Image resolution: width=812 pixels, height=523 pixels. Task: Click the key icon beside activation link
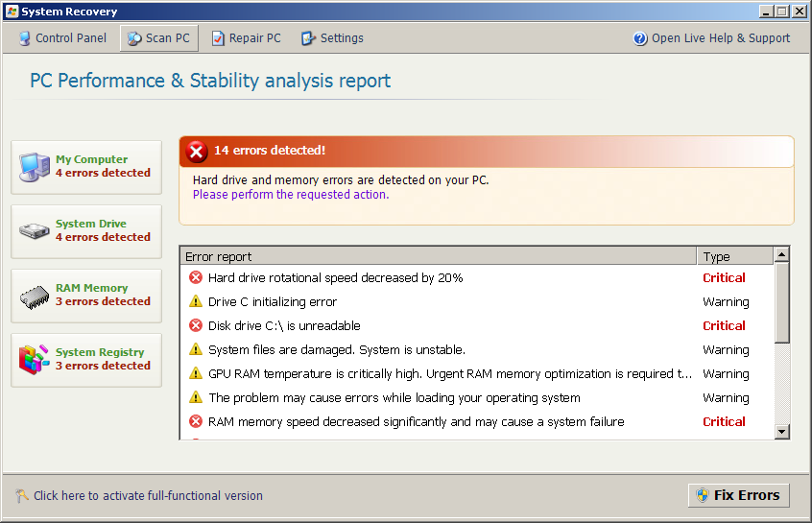click(22, 496)
